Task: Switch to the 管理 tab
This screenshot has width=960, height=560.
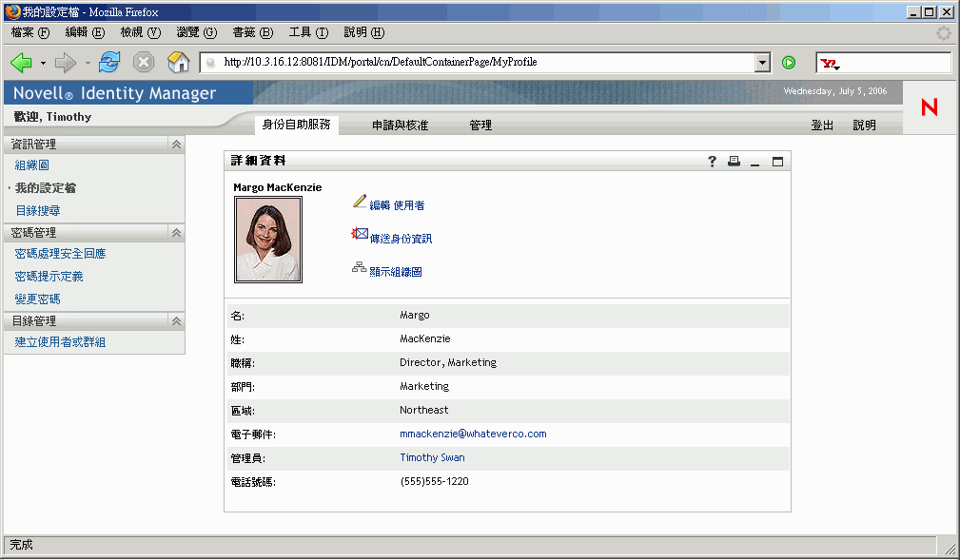Action: coord(480,126)
